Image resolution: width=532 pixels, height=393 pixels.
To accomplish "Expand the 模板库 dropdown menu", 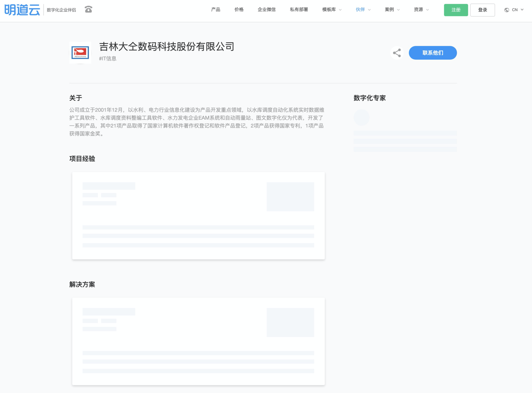I will click(332, 10).
